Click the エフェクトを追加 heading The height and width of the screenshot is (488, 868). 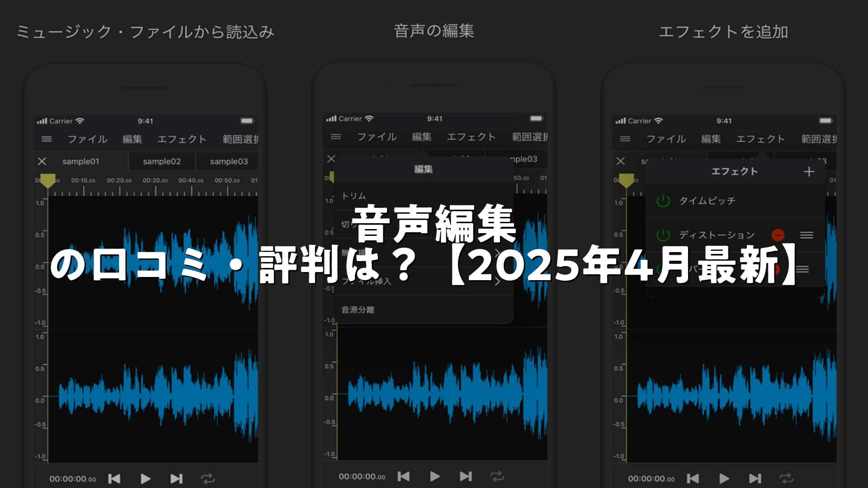[723, 32]
